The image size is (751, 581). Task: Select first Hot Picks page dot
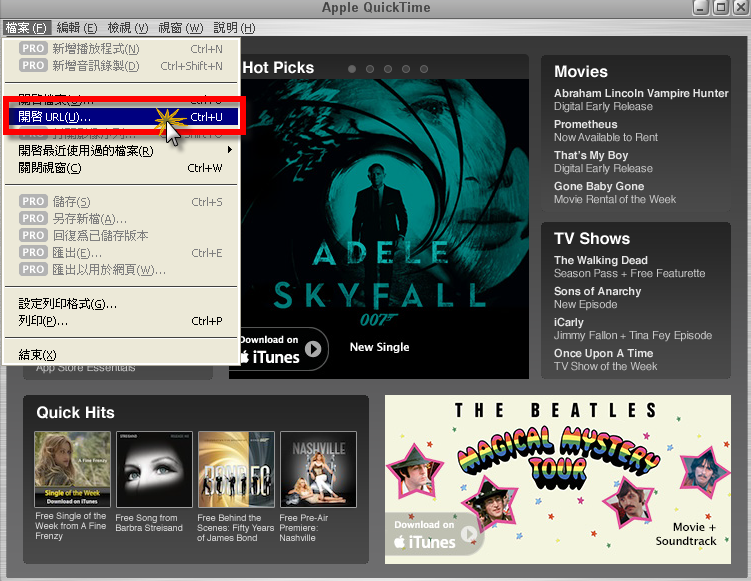pyautogui.click(x=352, y=69)
